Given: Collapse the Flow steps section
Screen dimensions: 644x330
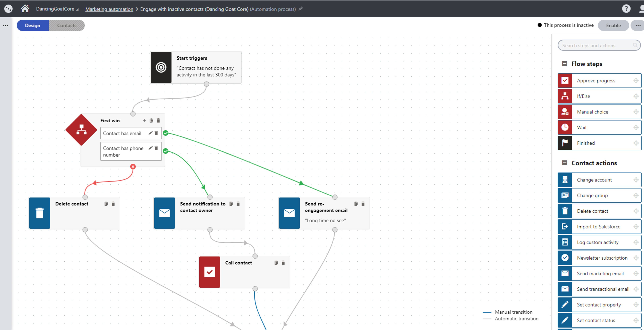Looking at the screenshot, I should click(x=565, y=64).
